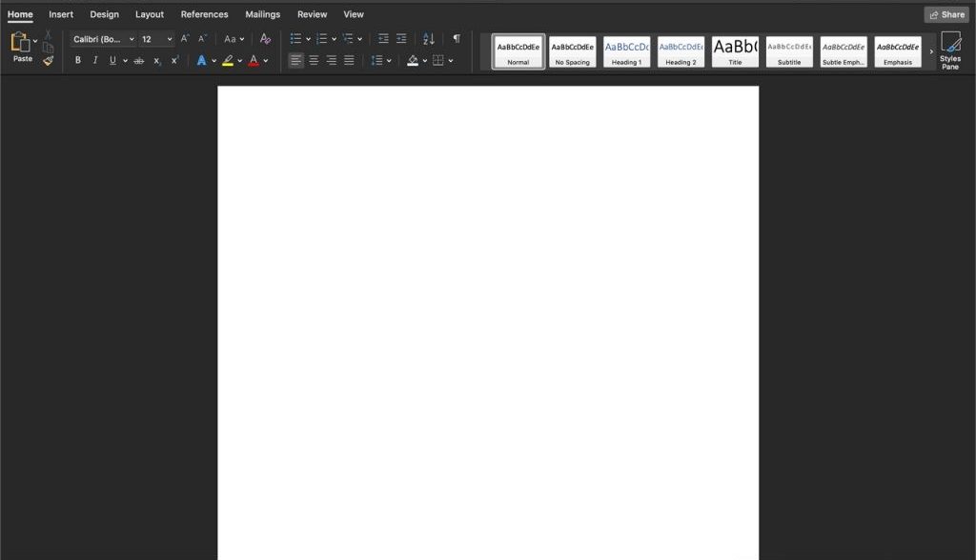This screenshot has height=560, width=976.
Task: Click the Share button
Action: pos(946,14)
